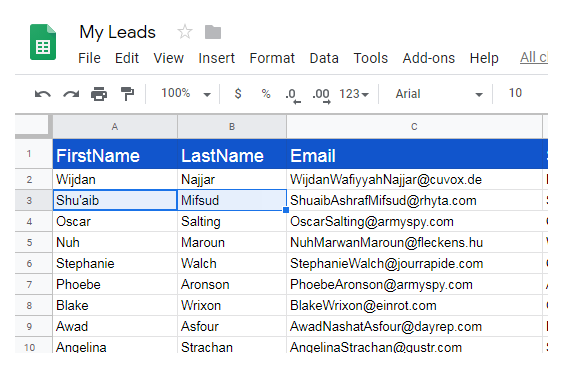This screenshot has height=368, width=563.
Task: Open the Add-ons menu
Action: [x=429, y=58]
